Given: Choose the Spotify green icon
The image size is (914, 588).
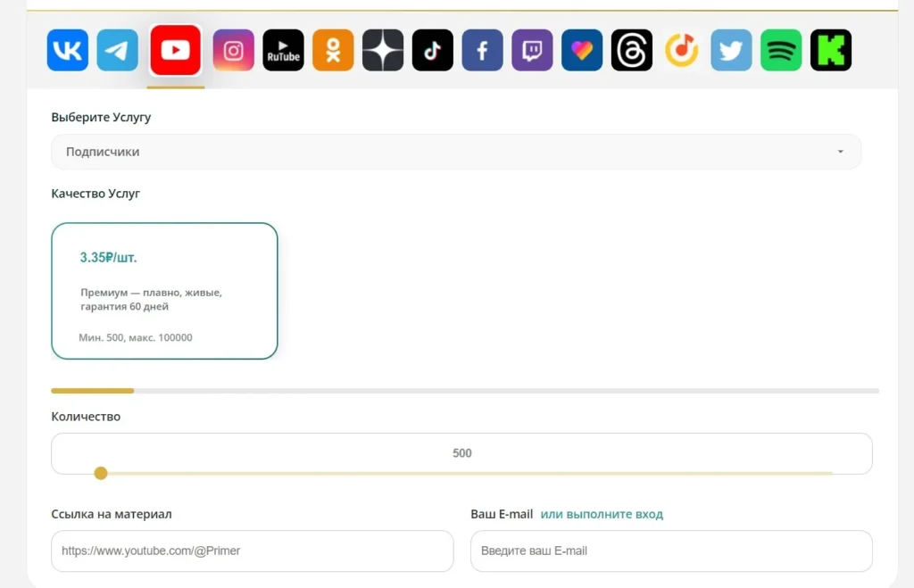Looking at the screenshot, I should pos(781,50).
